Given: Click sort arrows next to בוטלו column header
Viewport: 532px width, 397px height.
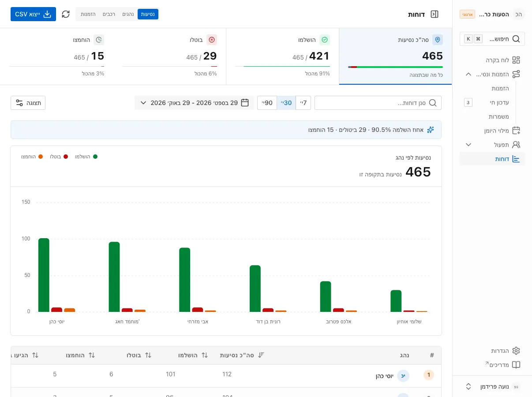Looking at the screenshot, I should [148, 355].
